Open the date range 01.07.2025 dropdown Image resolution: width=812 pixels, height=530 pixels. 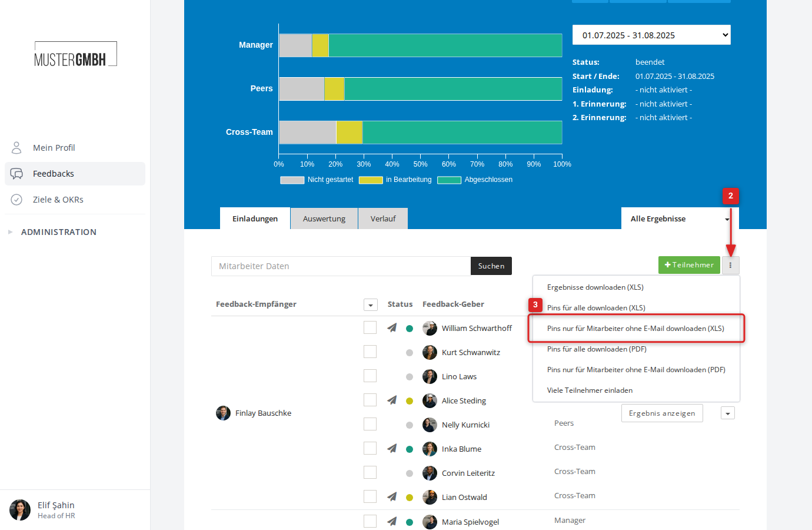tap(651, 35)
